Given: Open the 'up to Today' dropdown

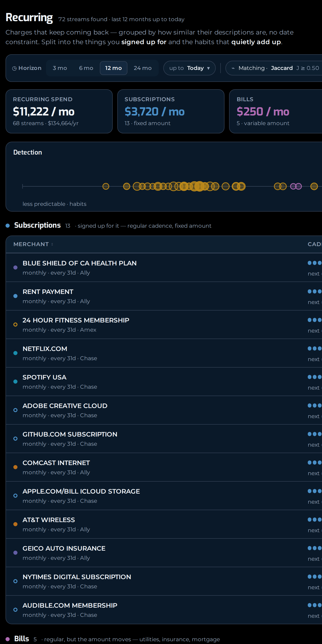Looking at the screenshot, I should tap(189, 68).
